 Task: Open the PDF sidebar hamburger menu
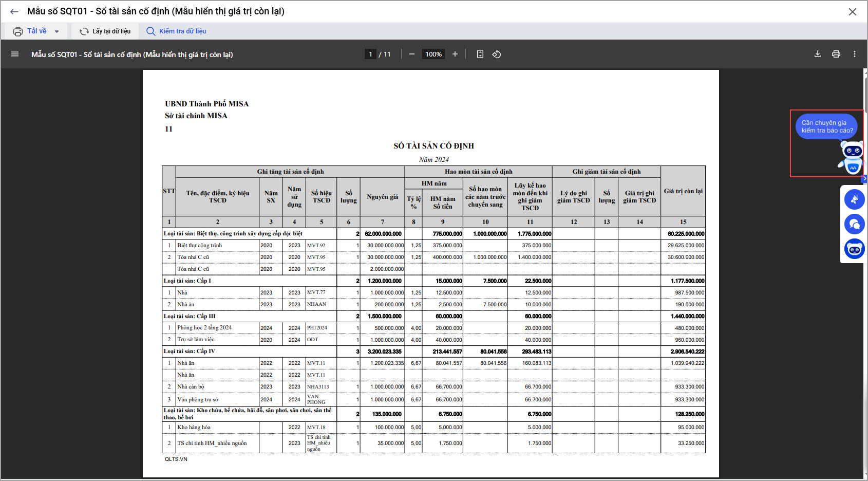(15, 54)
